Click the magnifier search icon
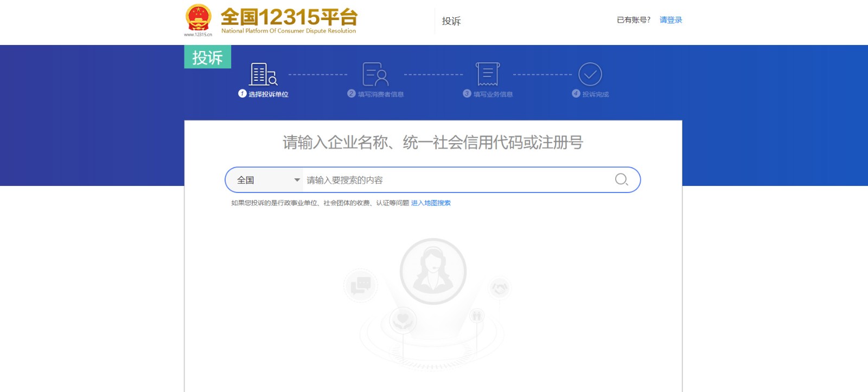Viewport: 868px width, 392px height. [x=622, y=179]
